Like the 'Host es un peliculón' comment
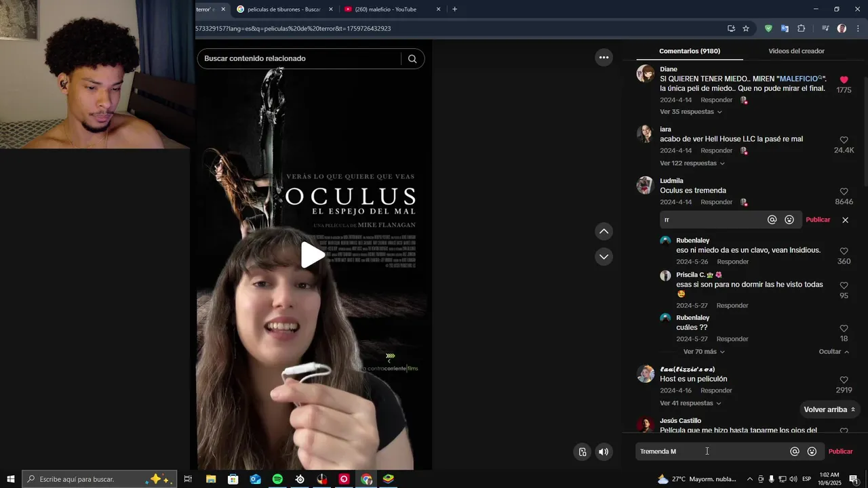The image size is (868, 488). tap(844, 380)
